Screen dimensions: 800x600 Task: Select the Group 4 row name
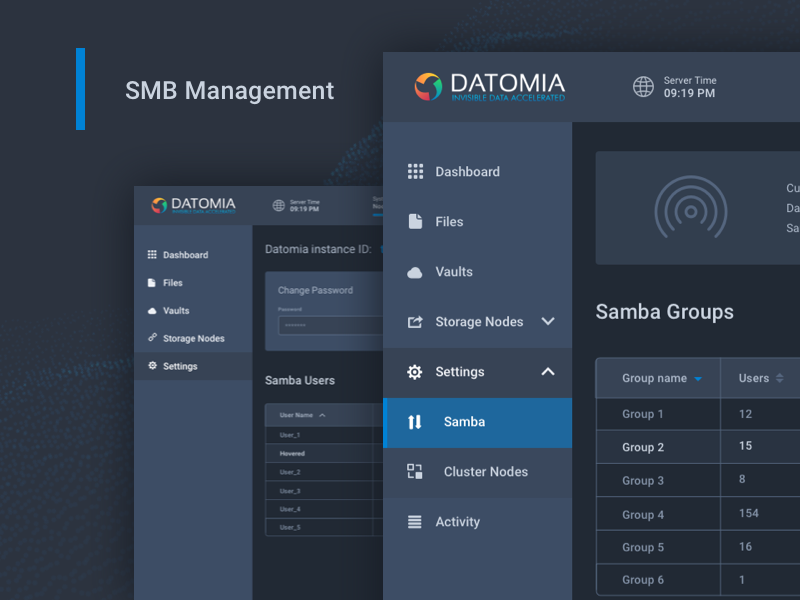(x=643, y=515)
